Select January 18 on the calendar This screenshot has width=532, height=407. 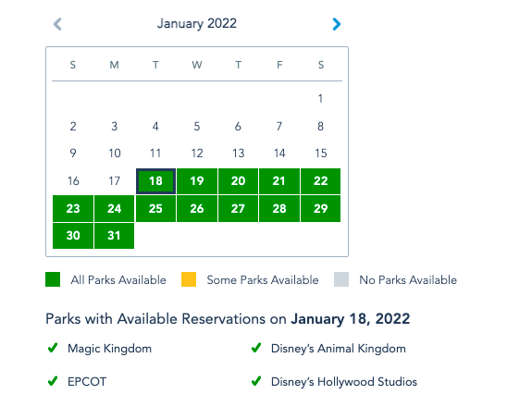(155, 181)
